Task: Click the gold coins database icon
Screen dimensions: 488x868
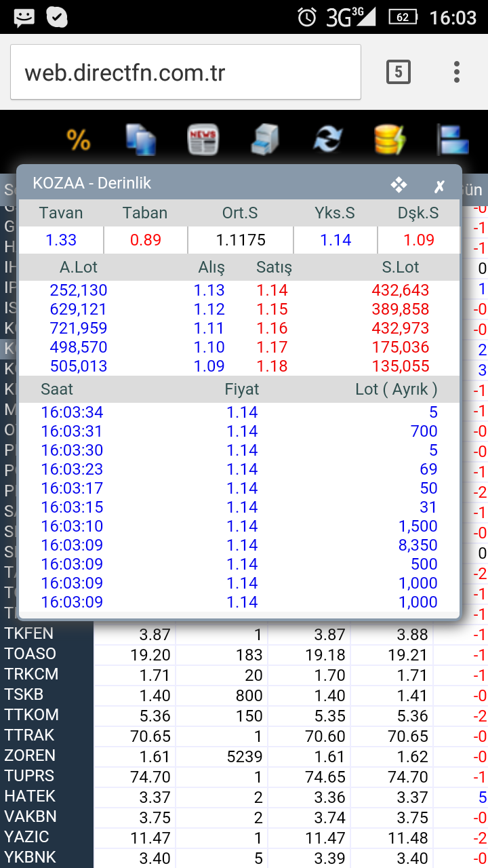Action: [390, 140]
